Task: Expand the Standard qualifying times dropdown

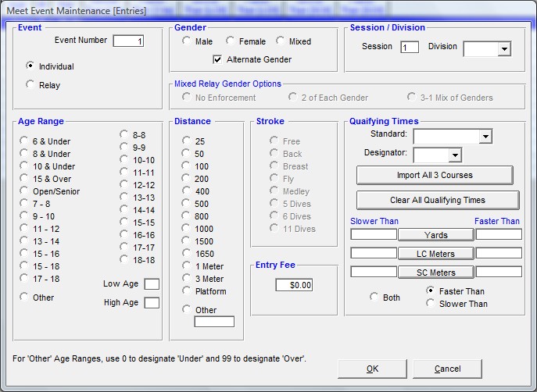Action: [x=485, y=137]
